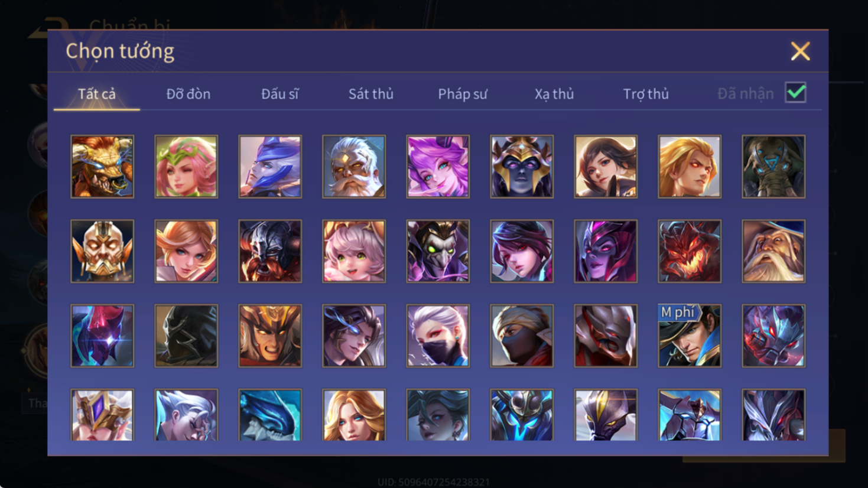Viewport: 868px width, 488px height.
Task: Choose the pink-haired flower crown hero
Action: coord(186,167)
